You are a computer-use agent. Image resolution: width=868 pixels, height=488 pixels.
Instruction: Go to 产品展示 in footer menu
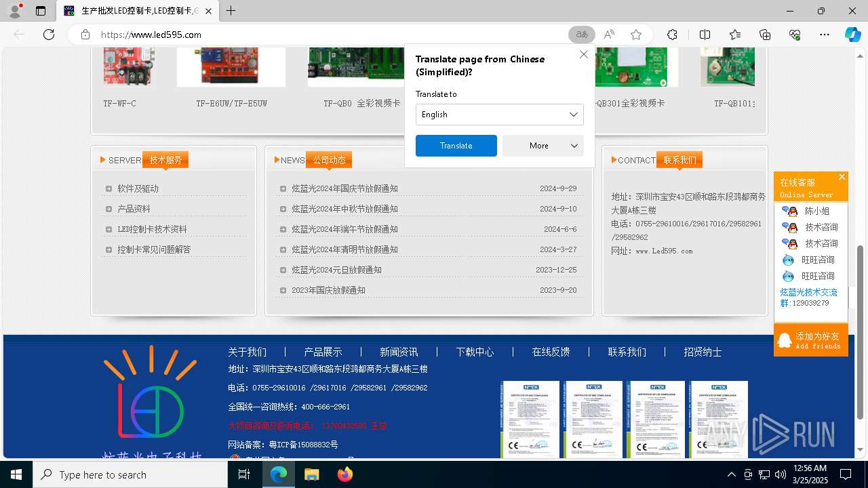[323, 352]
